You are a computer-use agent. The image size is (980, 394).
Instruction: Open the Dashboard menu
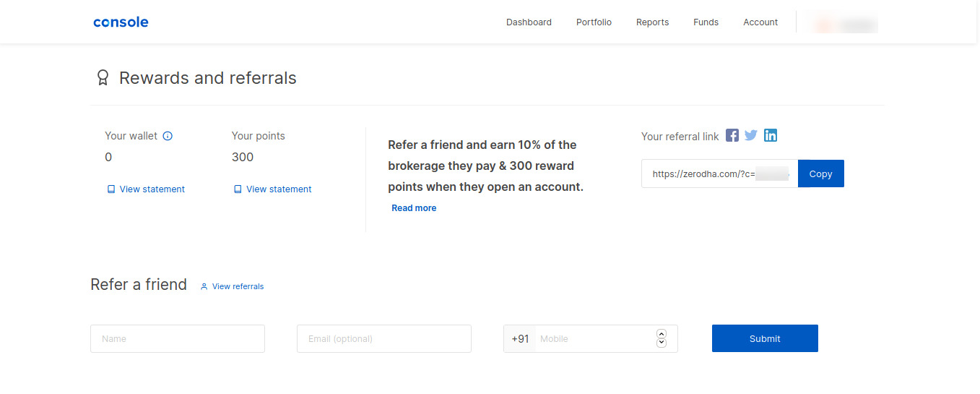tap(529, 22)
